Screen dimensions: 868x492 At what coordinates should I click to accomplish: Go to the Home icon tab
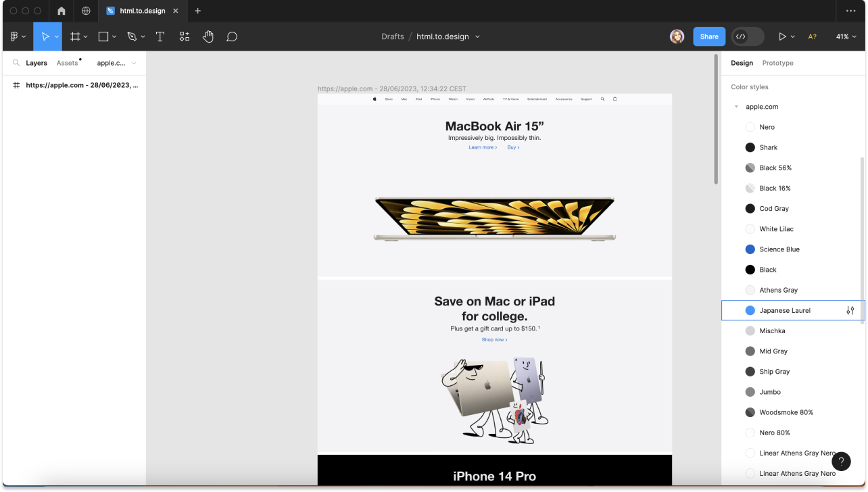(62, 11)
